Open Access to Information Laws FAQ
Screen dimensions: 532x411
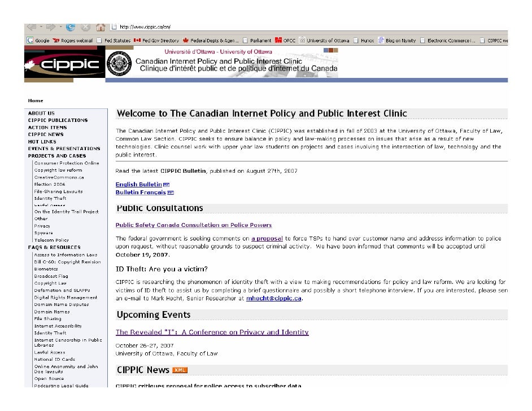pos(66,255)
